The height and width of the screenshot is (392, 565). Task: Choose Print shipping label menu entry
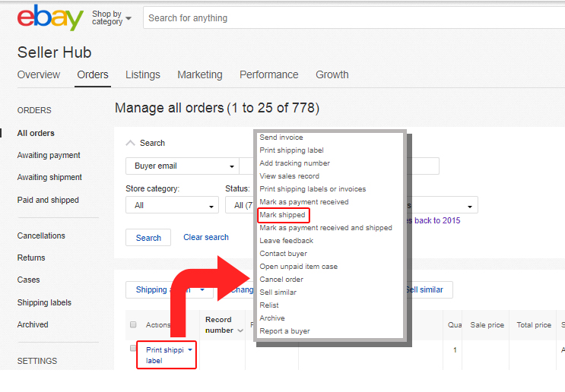click(x=291, y=150)
